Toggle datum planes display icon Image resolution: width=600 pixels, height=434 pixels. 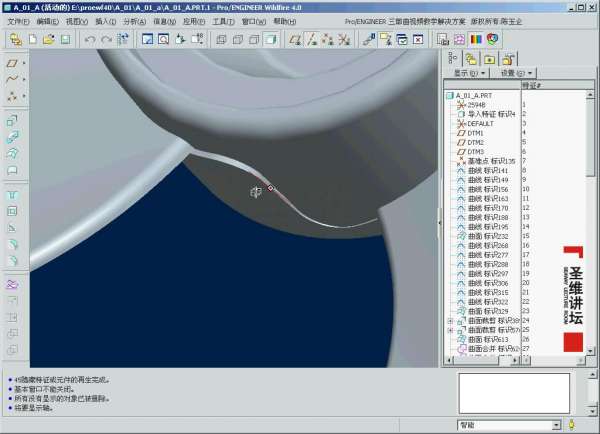point(295,39)
